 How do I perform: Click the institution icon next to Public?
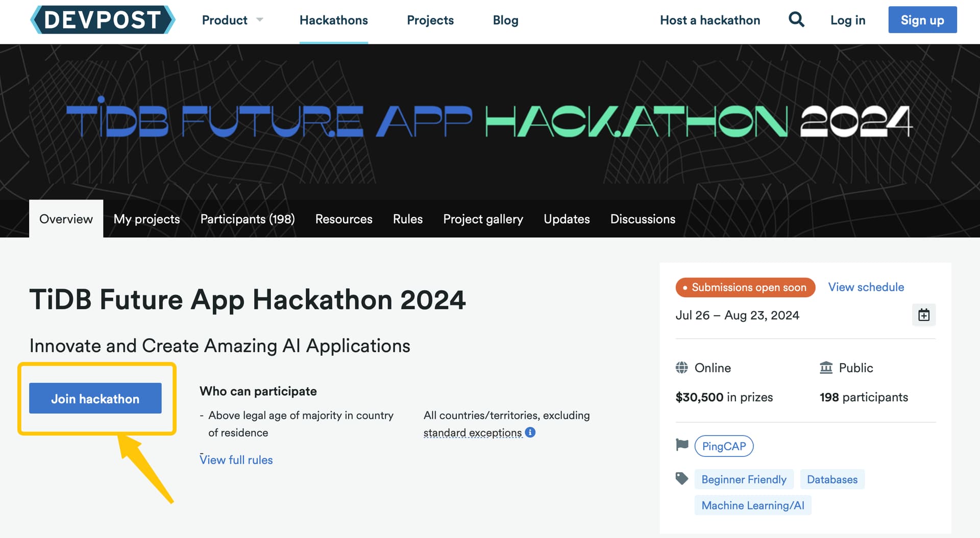pyautogui.click(x=826, y=368)
